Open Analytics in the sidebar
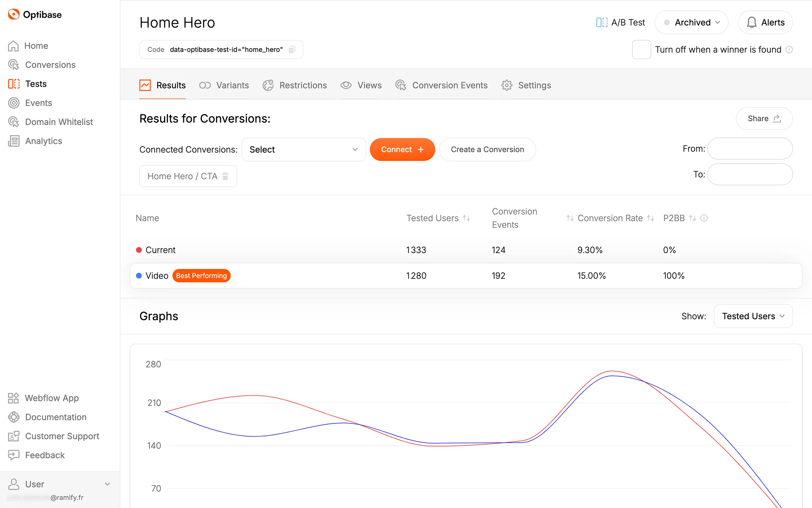 tap(35, 141)
